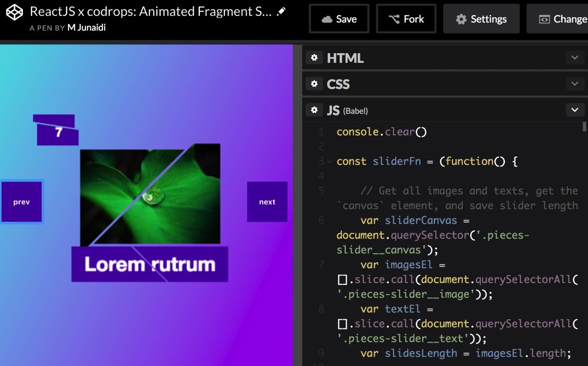Fold the code at line 3
Image resolution: width=588 pixels, height=366 pixels.
pos(329,162)
